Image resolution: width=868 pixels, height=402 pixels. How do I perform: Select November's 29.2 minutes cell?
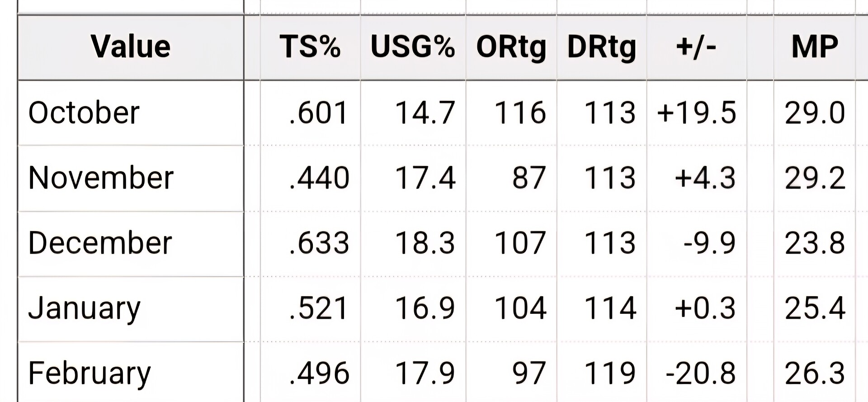(815, 178)
